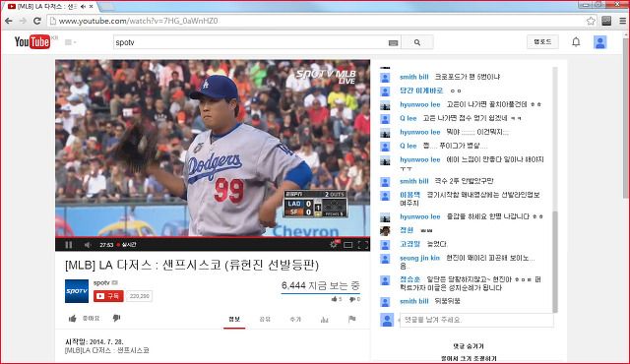Open the YouTube guide menu dropdown
This screenshot has height=364, width=630.
pos(70,42)
